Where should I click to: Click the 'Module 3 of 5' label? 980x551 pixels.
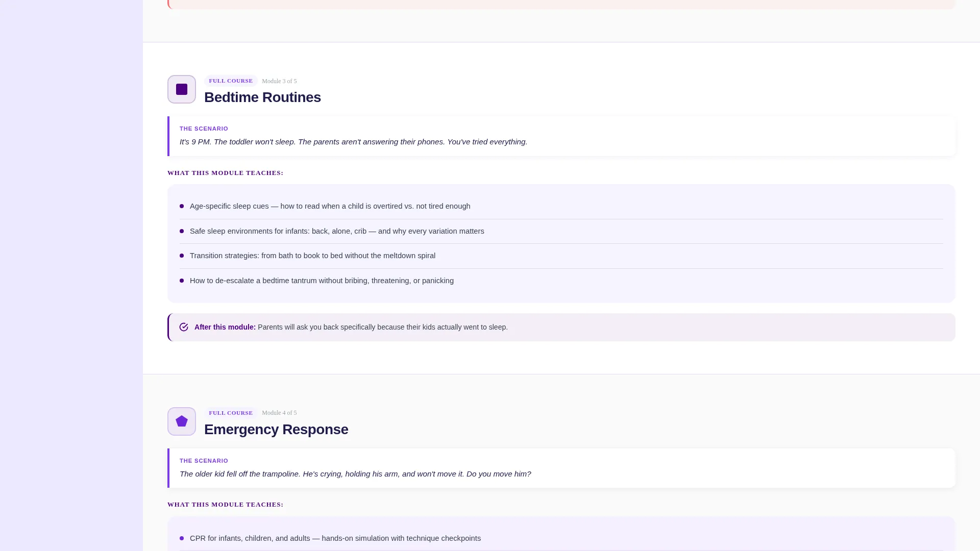point(279,81)
